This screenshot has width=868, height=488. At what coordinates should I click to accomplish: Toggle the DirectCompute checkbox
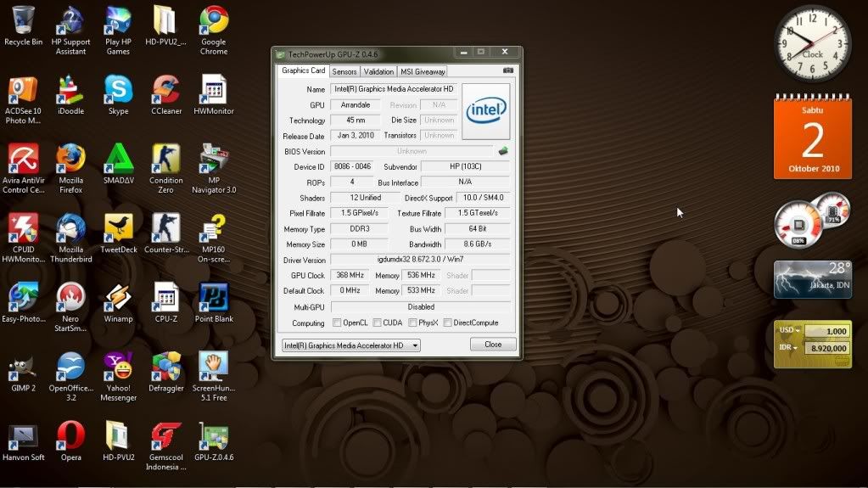click(447, 323)
